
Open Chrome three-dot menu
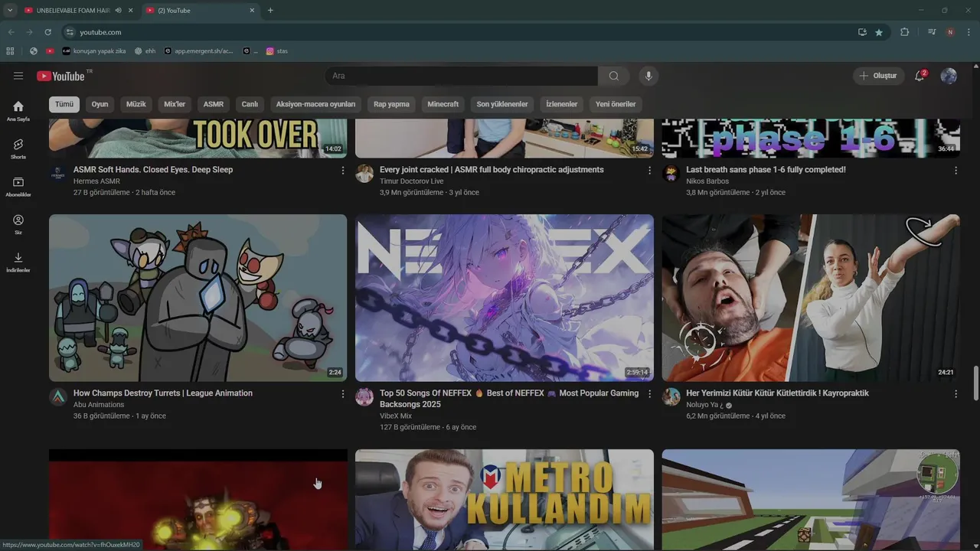(969, 32)
